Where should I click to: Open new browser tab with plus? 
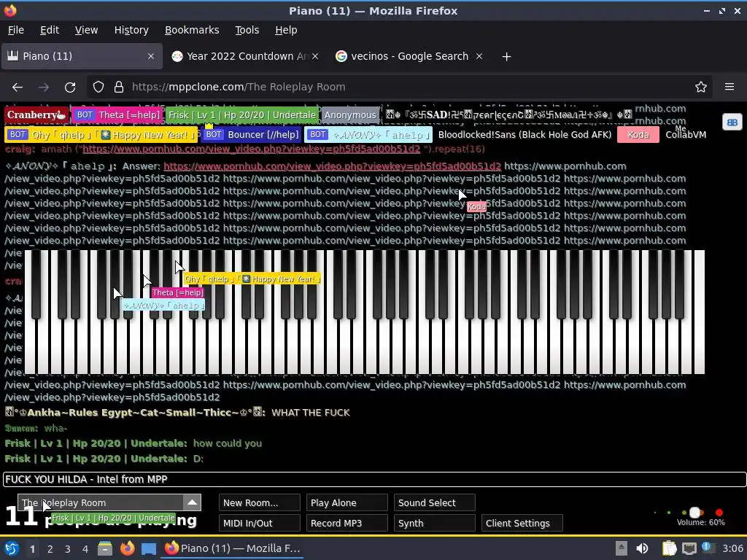tap(506, 57)
